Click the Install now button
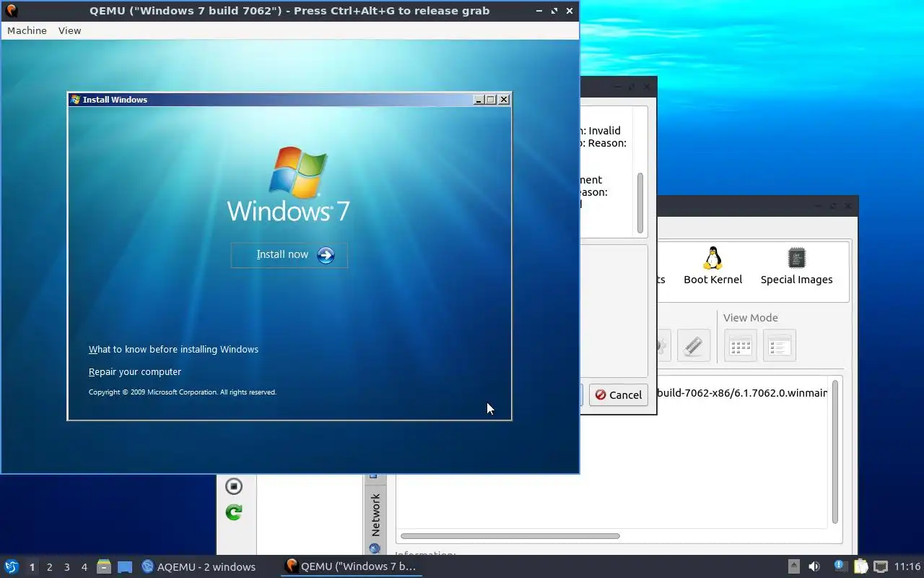 click(x=289, y=255)
